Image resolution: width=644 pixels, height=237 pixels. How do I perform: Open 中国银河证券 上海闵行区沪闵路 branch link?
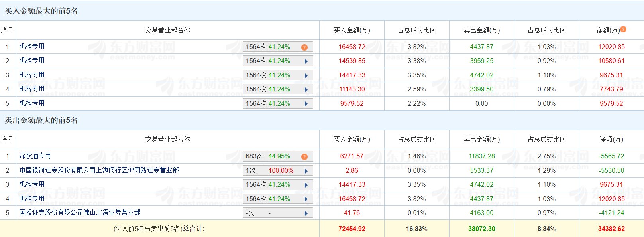click(x=99, y=170)
